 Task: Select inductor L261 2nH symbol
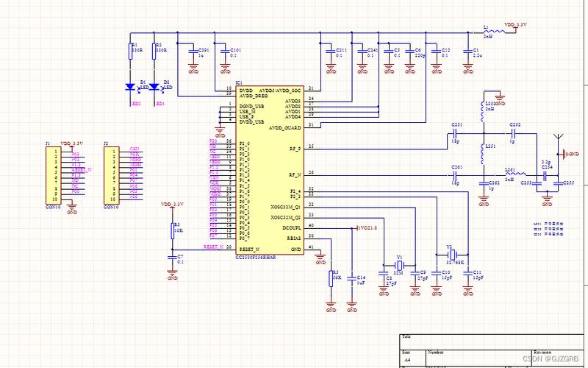515,174
